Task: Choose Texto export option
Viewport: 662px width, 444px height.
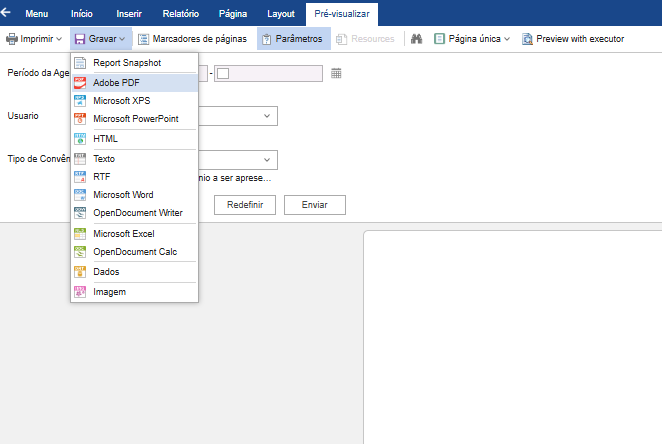Action: [135, 159]
